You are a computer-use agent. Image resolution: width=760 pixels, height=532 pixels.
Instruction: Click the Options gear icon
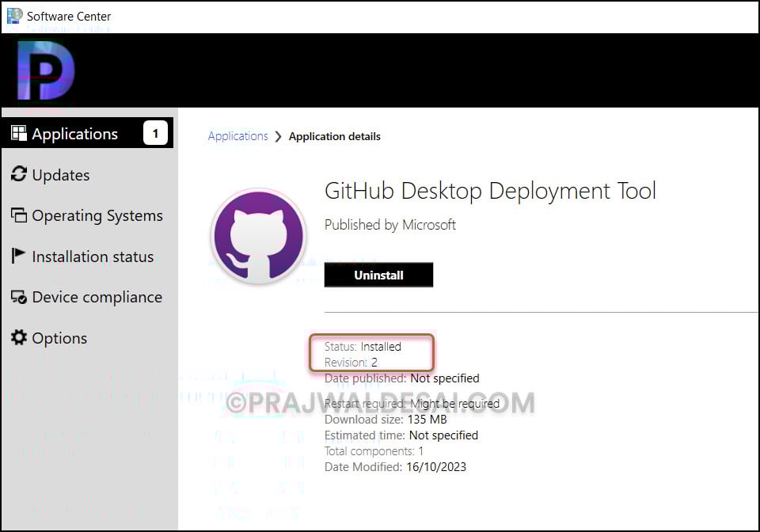click(19, 337)
